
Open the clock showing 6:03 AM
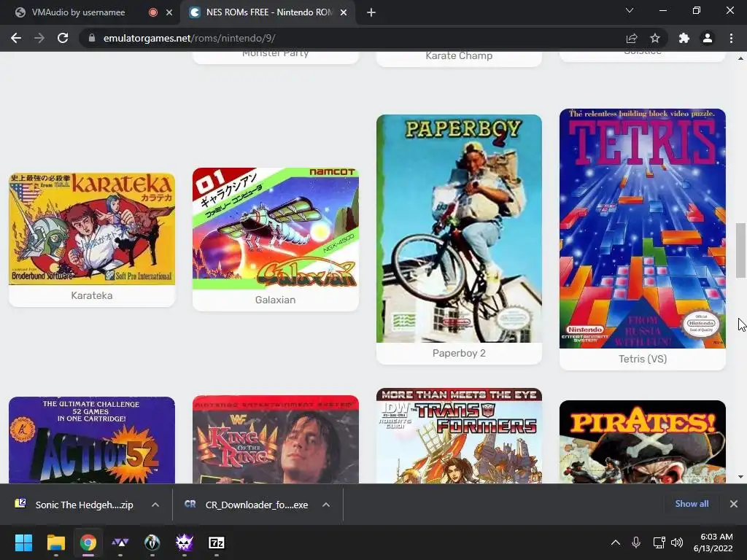pyautogui.click(x=713, y=542)
